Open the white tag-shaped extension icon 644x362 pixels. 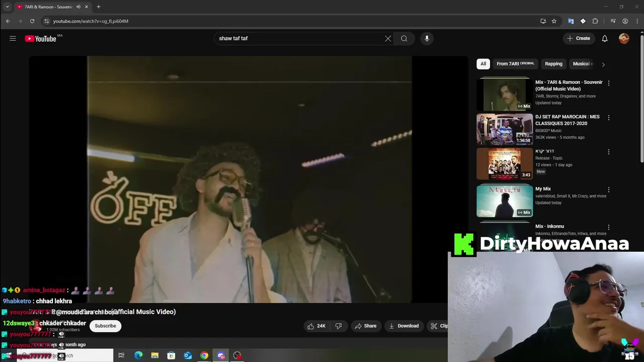click(583, 21)
